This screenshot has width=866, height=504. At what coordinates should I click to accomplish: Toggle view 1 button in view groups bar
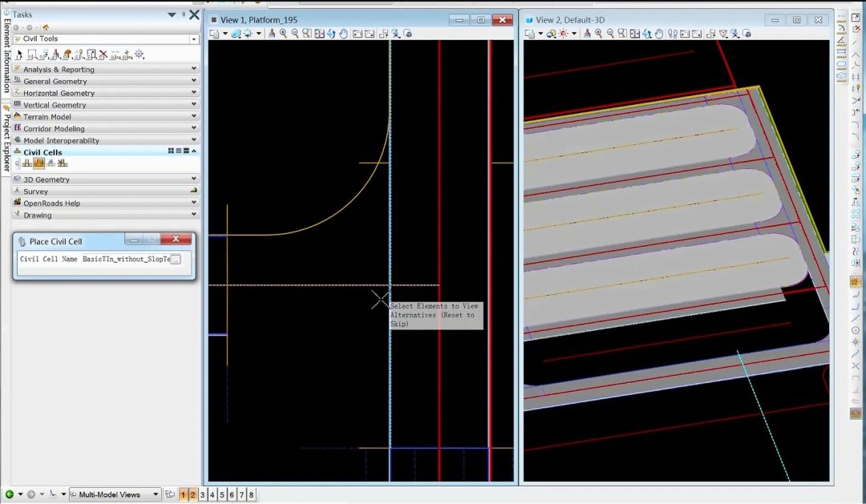[x=184, y=495]
